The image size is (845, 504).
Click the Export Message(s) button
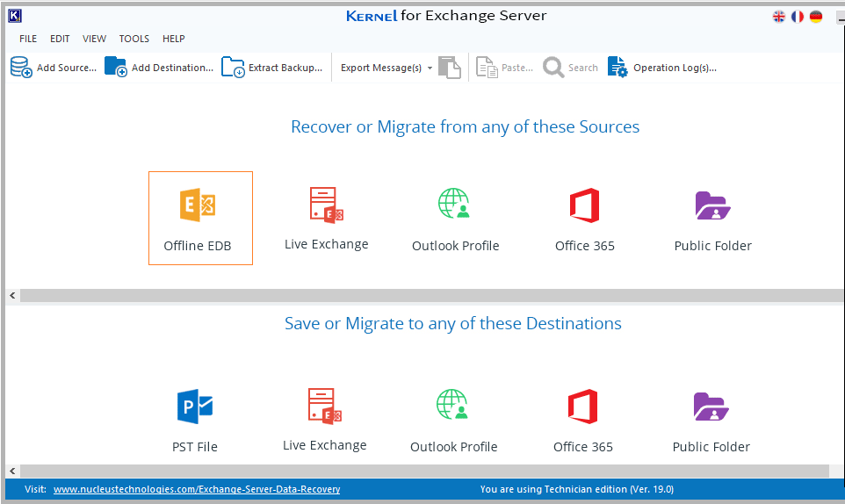381,68
